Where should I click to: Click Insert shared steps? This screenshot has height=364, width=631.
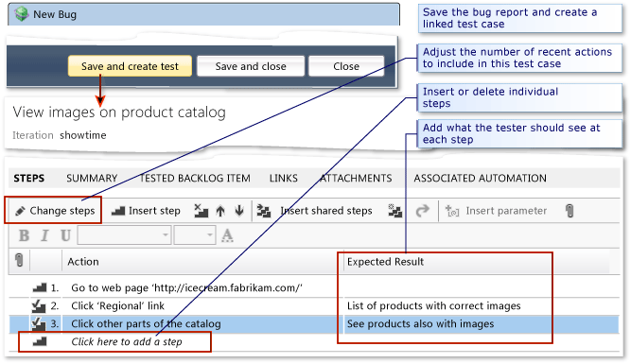[315, 210]
